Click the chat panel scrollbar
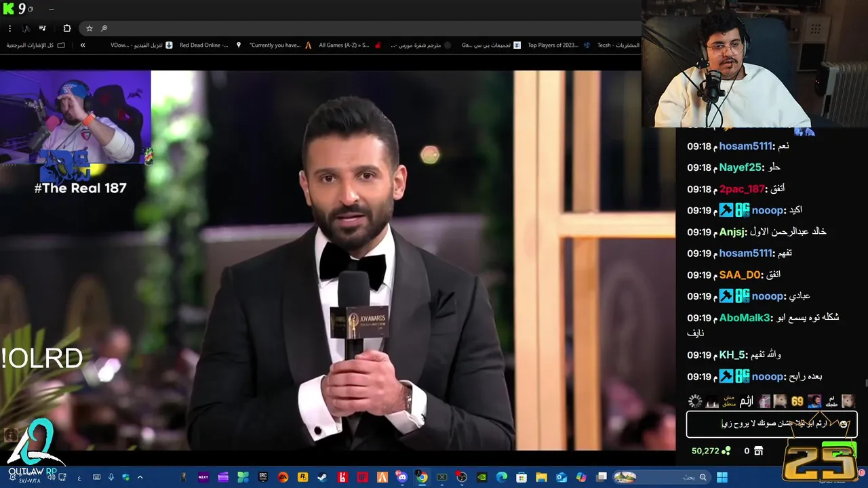868x488 pixels. pyautogui.click(x=865, y=384)
